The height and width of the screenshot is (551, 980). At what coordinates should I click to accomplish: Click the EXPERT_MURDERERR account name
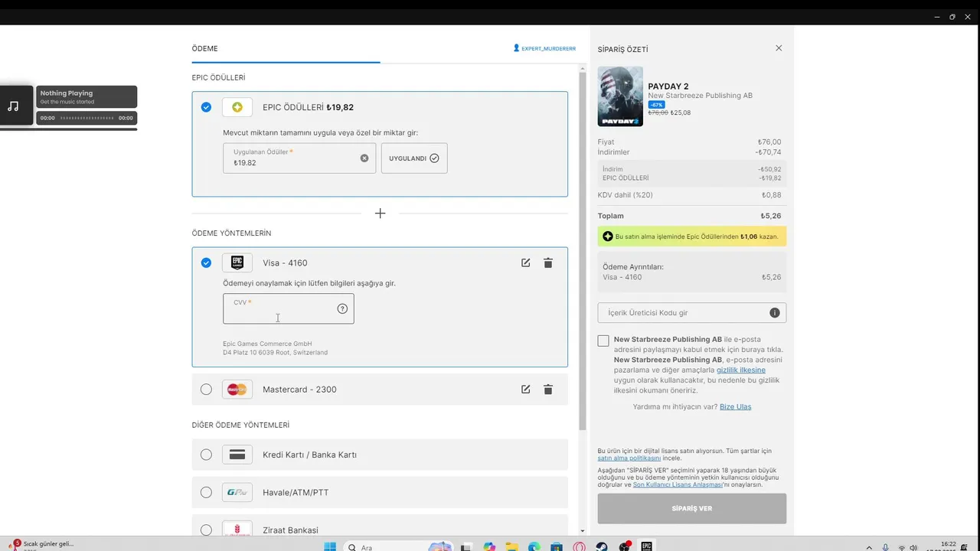(x=548, y=48)
